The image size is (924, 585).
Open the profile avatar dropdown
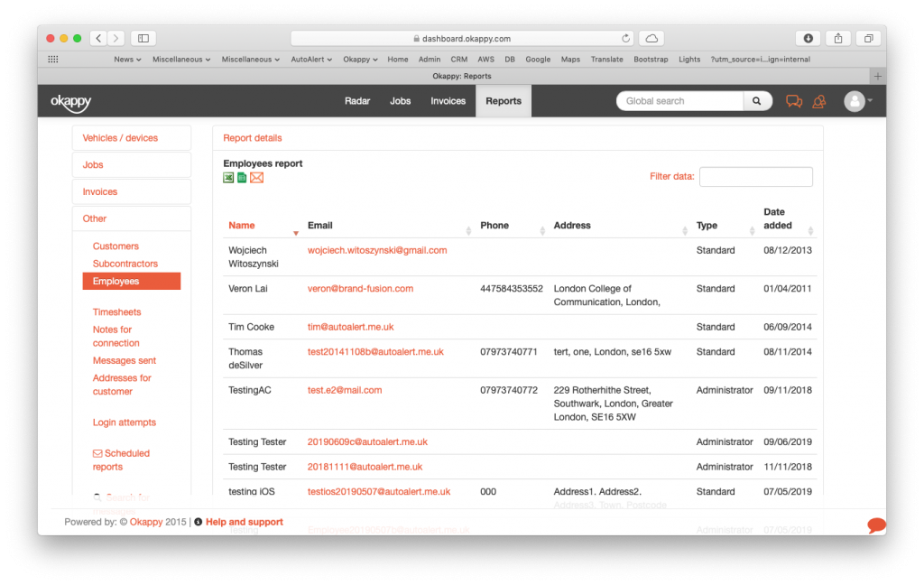click(x=854, y=100)
